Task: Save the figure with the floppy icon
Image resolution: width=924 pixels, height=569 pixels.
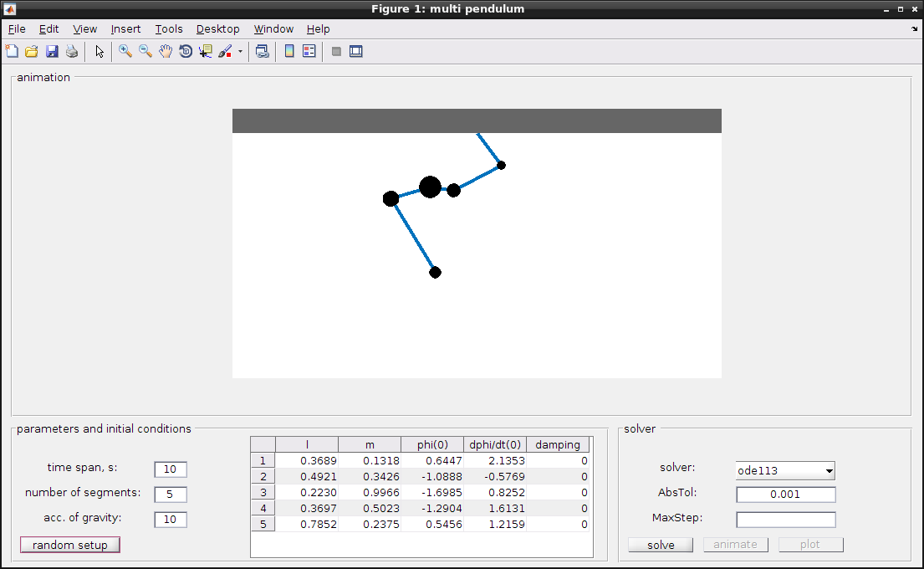Action: point(52,51)
